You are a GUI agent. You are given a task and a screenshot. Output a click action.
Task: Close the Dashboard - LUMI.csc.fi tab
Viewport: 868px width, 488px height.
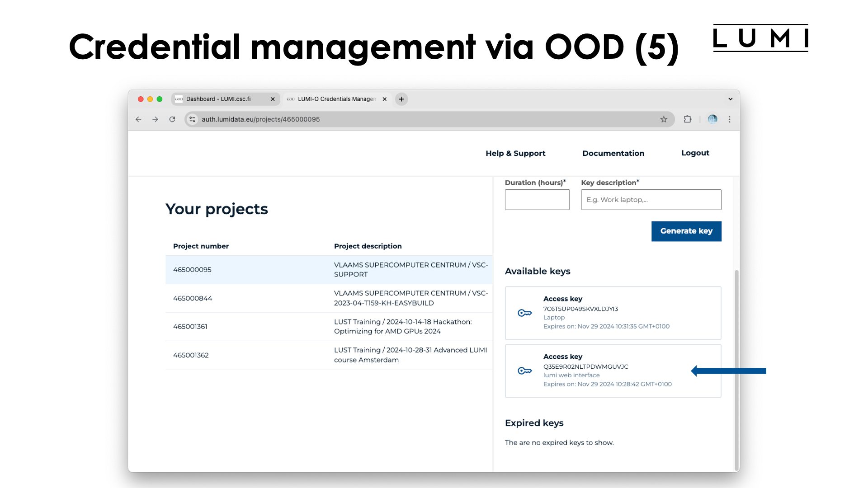[273, 99]
